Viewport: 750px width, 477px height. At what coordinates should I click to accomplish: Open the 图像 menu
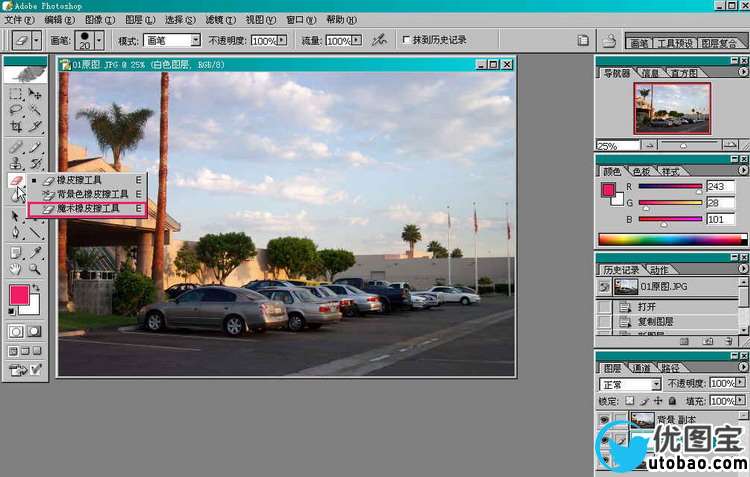[100, 20]
